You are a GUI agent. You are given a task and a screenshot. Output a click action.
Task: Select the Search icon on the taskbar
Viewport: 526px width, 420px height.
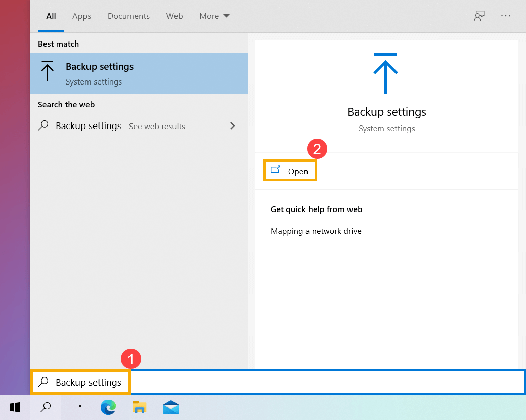click(x=45, y=407)
